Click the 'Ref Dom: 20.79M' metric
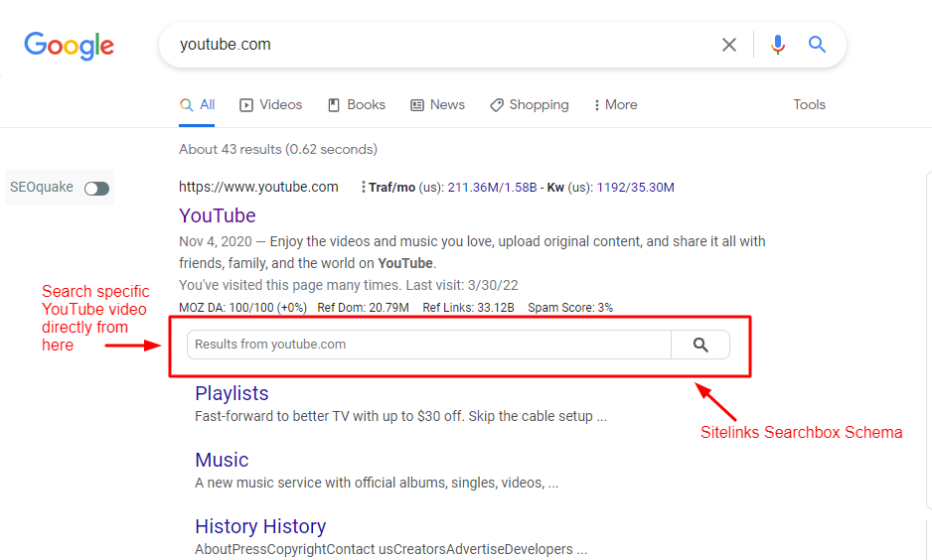 [x=364, y=308]
